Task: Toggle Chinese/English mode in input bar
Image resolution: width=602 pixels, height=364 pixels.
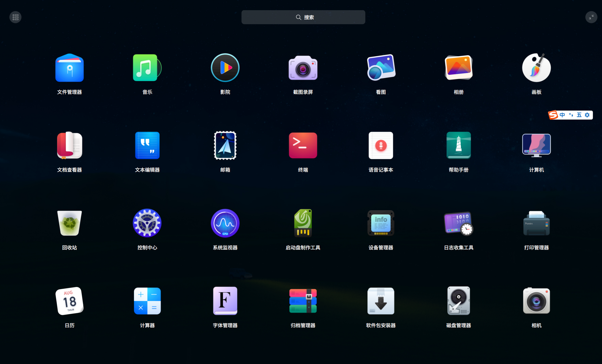Action: coord(562,115)
